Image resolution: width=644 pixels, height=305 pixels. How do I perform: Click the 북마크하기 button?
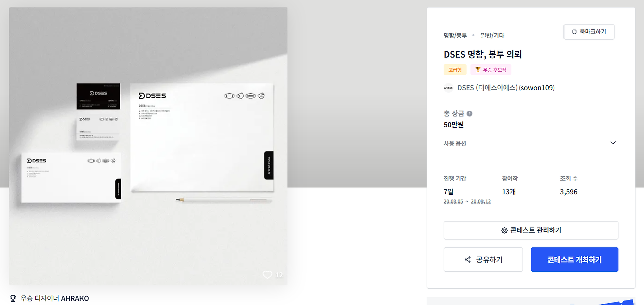(589, 32)
